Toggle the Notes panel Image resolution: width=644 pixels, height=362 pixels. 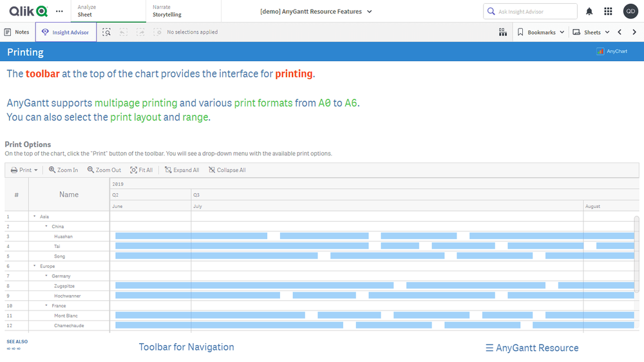[x=17, y=32]
